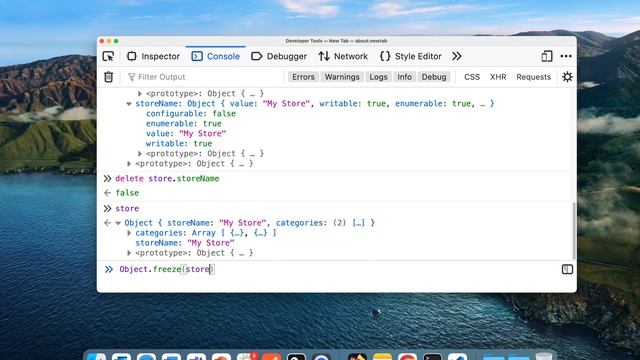
Task: Enable the XHR filter
Action: tap(498, 77)
